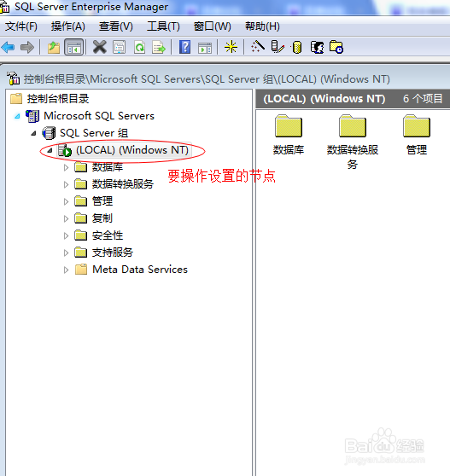Click the Refresh toolbar icon
This screenshot has width=450, height=476.
click(139, 48)
